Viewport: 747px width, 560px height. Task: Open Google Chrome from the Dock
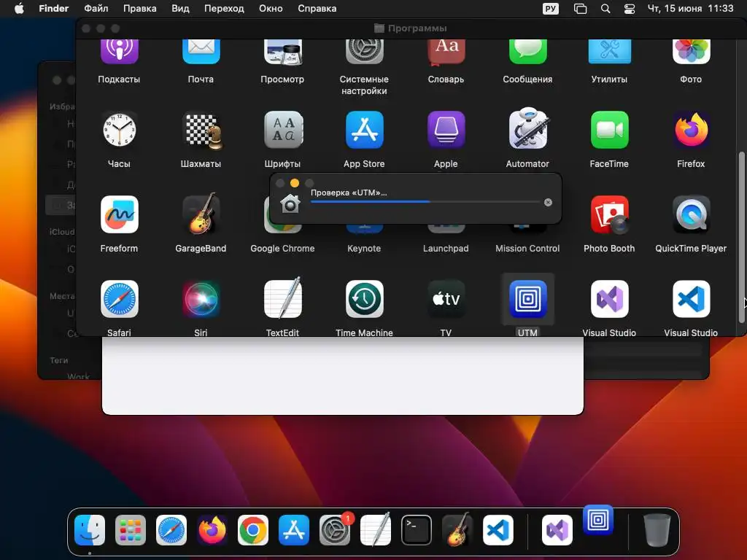point(253,530)
